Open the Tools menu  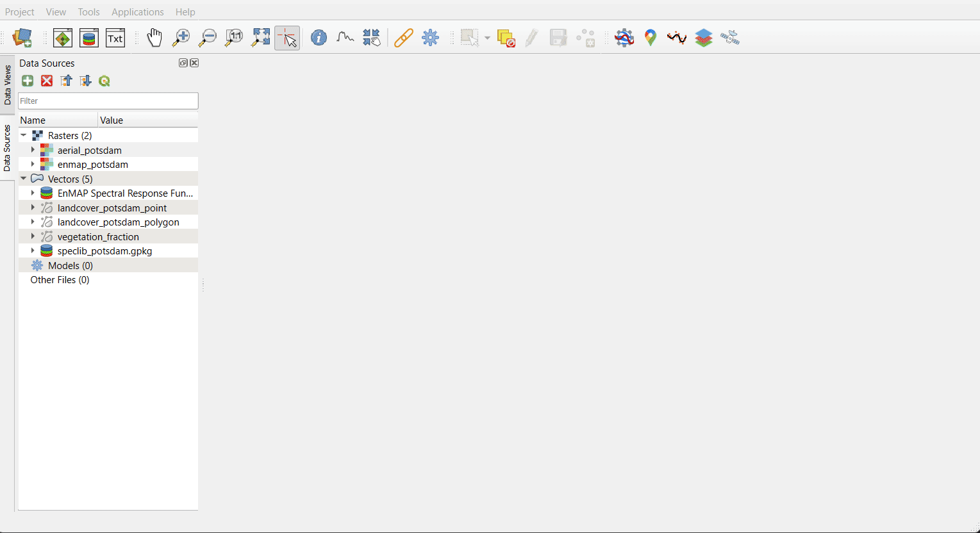[x=89, y=12]
